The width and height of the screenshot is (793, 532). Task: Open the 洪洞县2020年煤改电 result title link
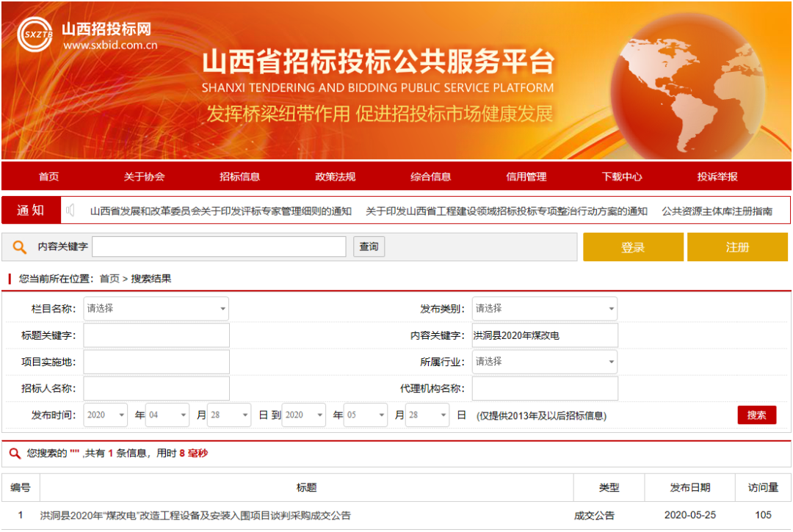tap(195, 515)
